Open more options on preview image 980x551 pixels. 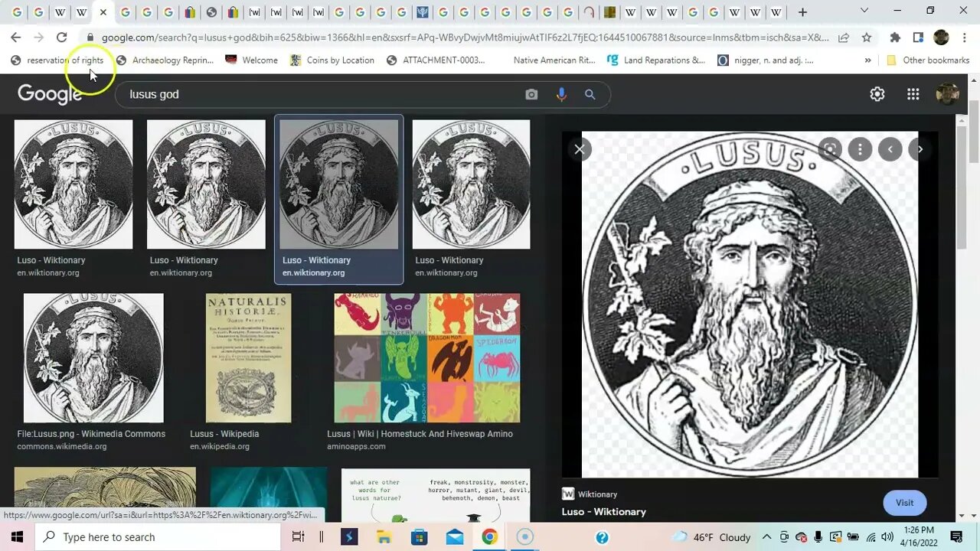[860, 149]
